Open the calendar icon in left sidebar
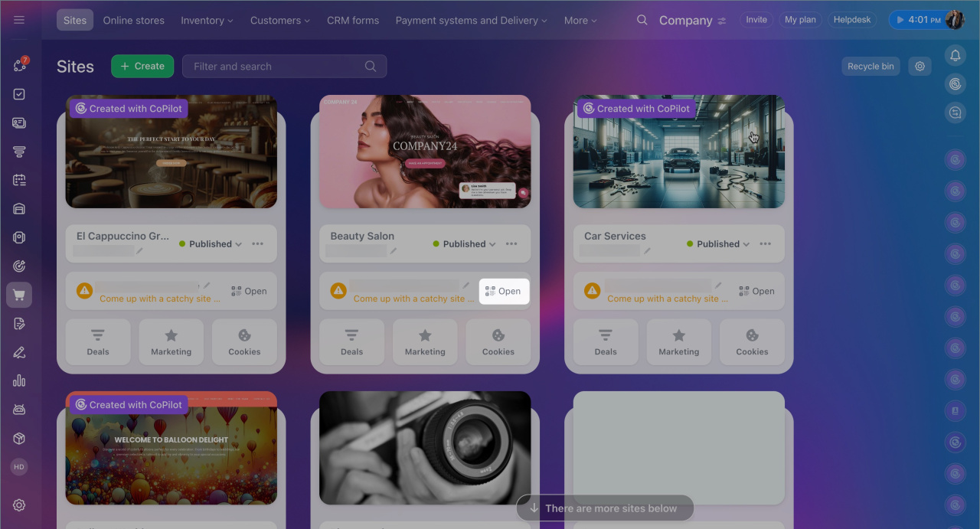This screenshot has height=529, width=980. [x=19, y=180]
